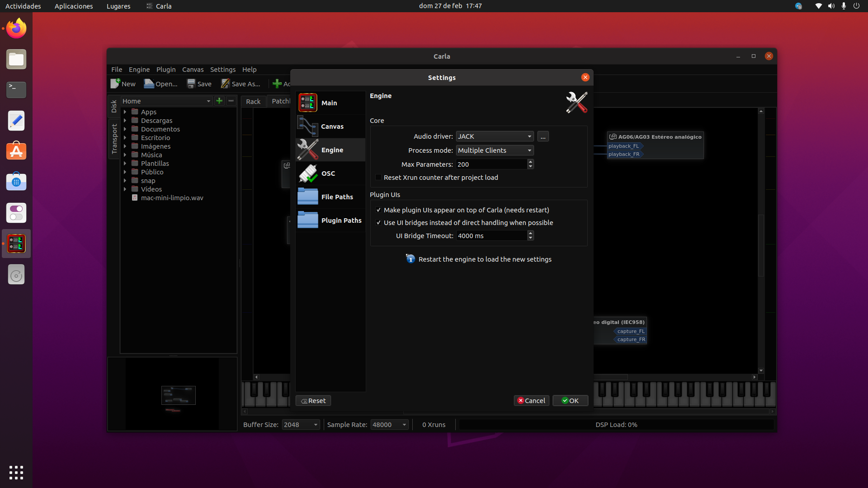Select the Canvas settings page icon
The width and height of the screenshot is (868, 488).
[x=307, y=127]
